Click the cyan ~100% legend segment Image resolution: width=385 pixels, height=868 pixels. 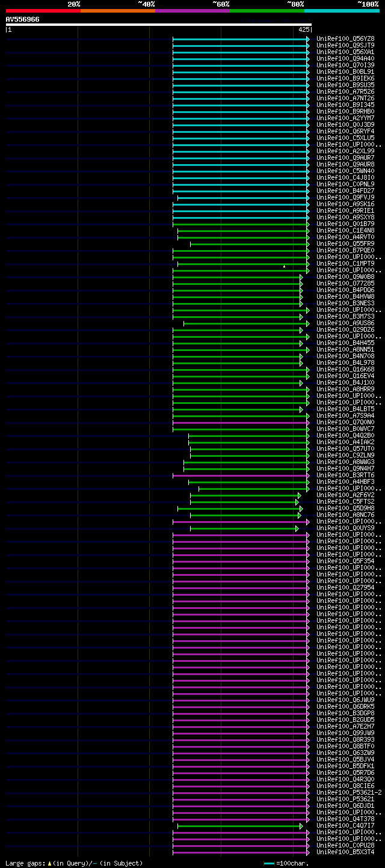pyautogui.click(x=342, y=11)
